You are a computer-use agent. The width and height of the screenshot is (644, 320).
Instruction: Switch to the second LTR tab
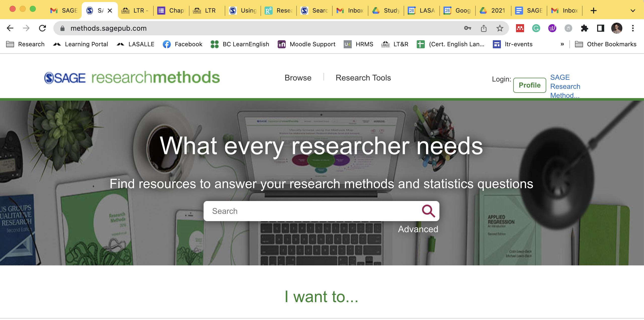(x=207, y=11)
